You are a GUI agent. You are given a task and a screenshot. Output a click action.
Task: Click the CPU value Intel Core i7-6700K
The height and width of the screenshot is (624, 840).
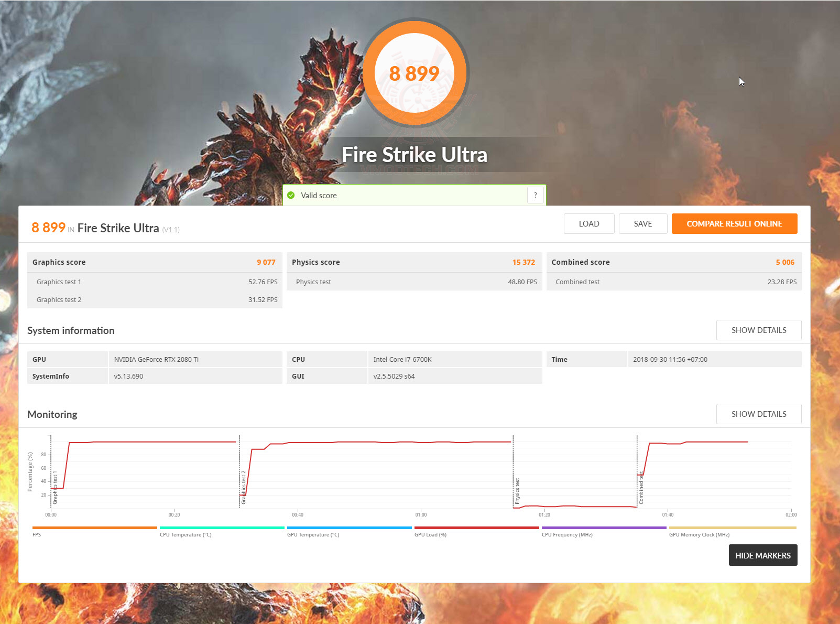402,359
